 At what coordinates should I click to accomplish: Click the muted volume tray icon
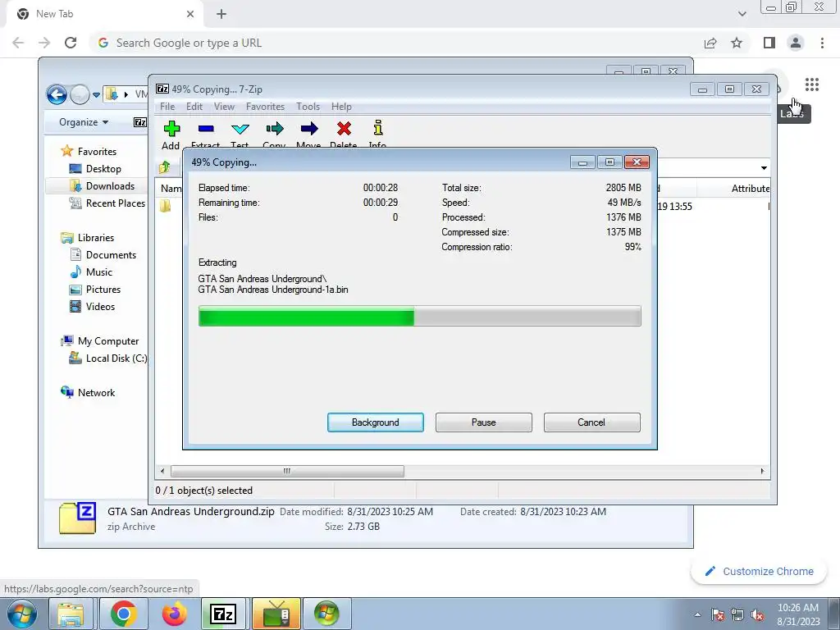[757, 615]
